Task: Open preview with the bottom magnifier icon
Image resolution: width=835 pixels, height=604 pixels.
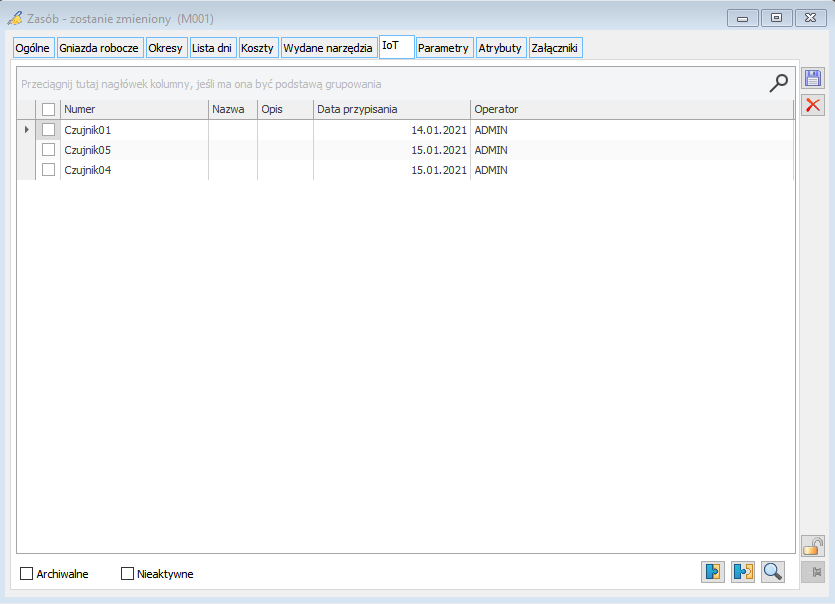Action: pos(773,572)
